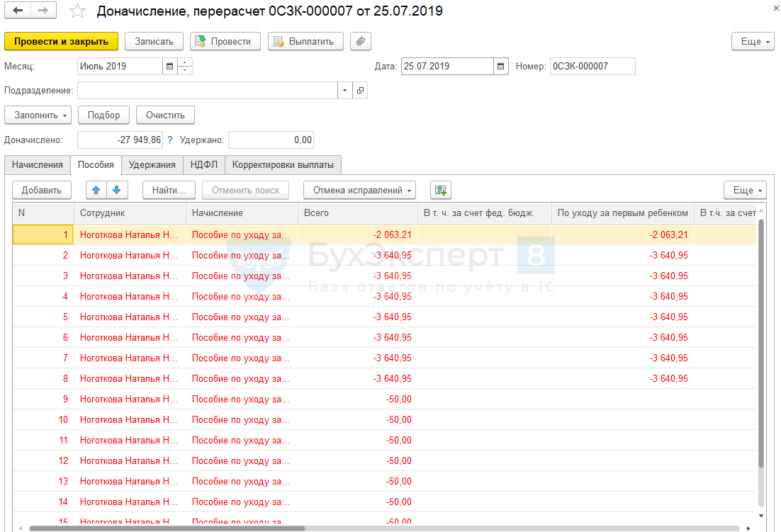
Task: Click the help question mark near Доначислено
Action: click(x=170, y=140)
